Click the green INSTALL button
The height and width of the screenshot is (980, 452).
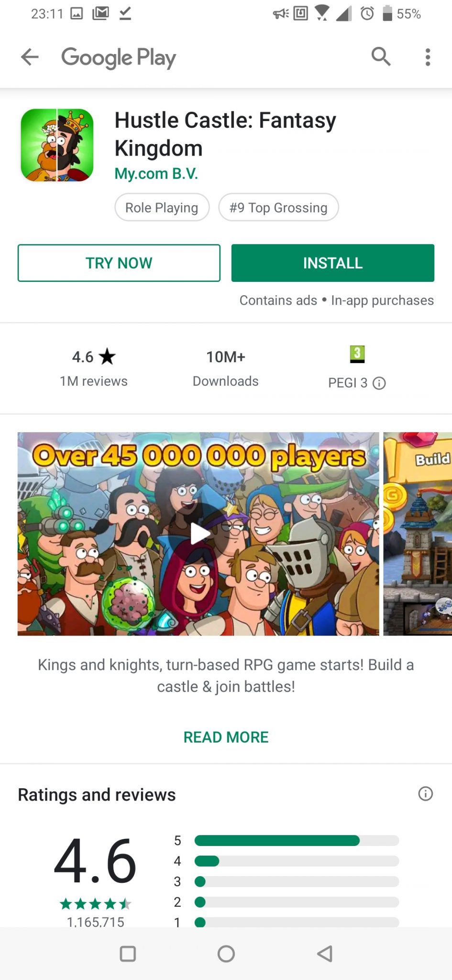click(333, 263)
